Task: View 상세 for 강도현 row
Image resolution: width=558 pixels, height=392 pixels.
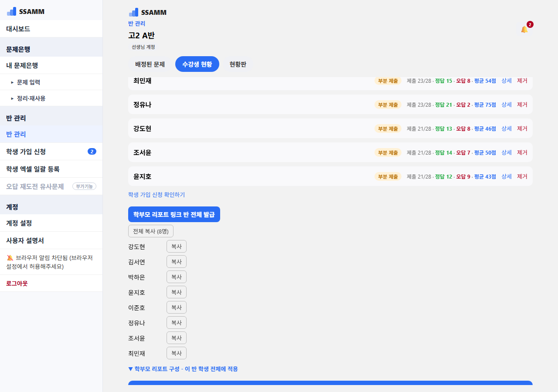Action: tap(507, 128)
